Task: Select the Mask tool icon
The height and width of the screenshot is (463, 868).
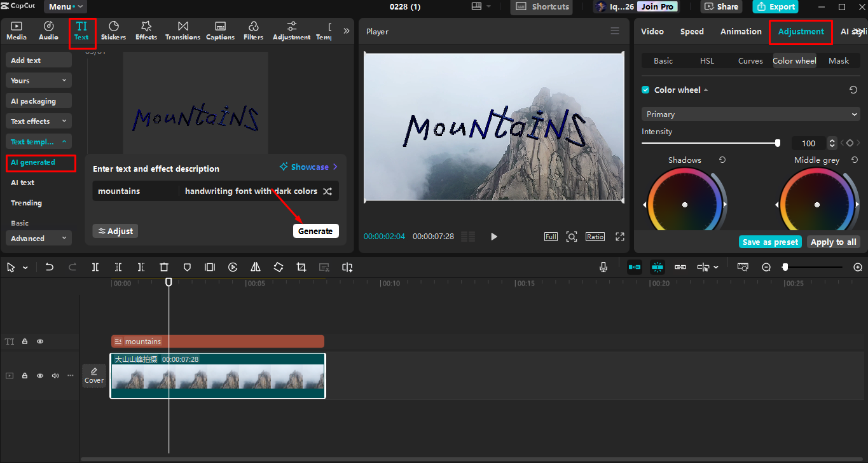Action: (x=187, y=267)
